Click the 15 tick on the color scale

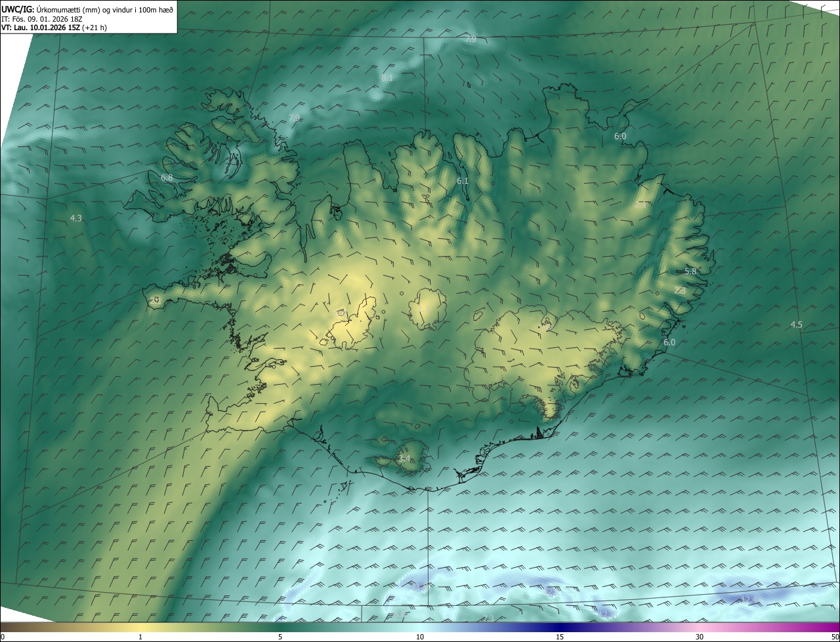tap(560, 637)
